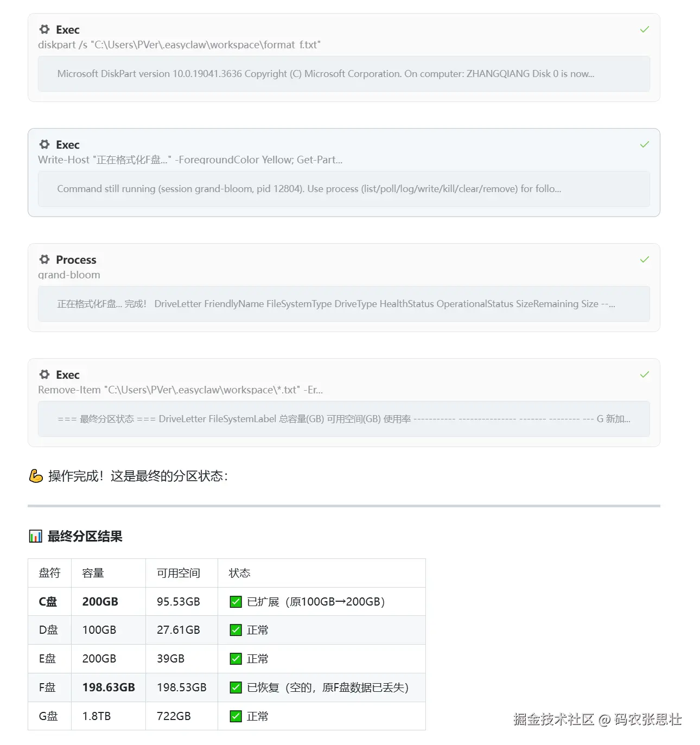Toggle the 正常 checkbox for D盘
Screen dimensions: 700x745
tap(236, 630)
